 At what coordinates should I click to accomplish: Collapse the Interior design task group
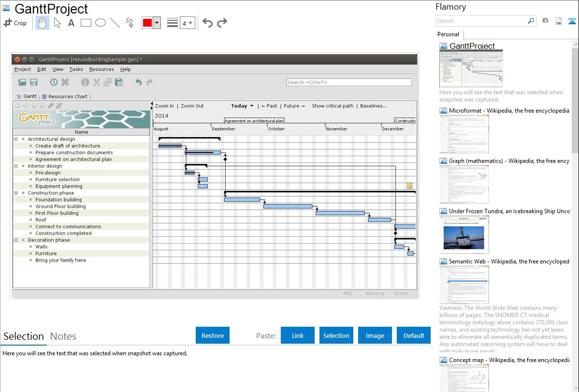point(16,166)
